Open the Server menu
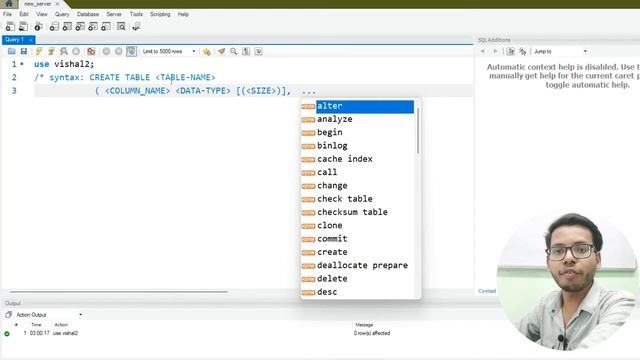Screen dimensions: 640x360 tap(114, 14)
